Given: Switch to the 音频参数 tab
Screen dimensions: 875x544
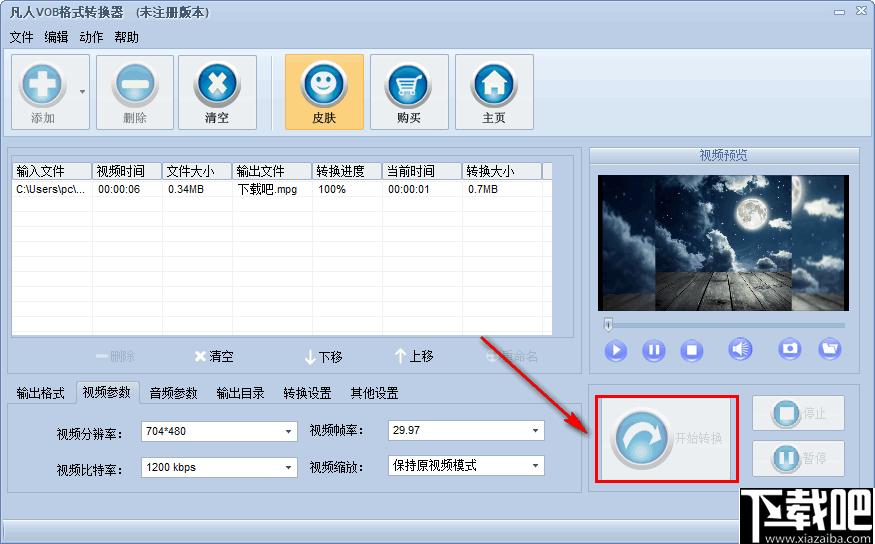Looking at the screenshot, I should [x=174, y=393].
